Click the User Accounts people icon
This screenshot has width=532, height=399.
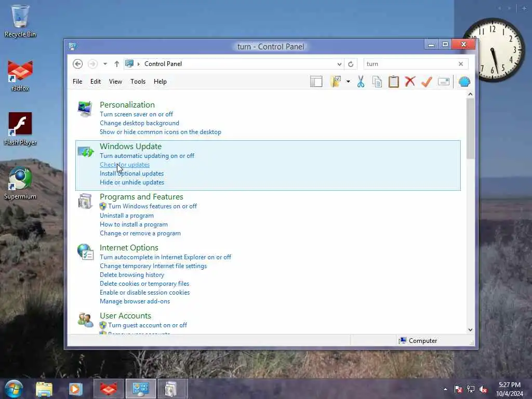pyautogui.click(x=85, y=320)
